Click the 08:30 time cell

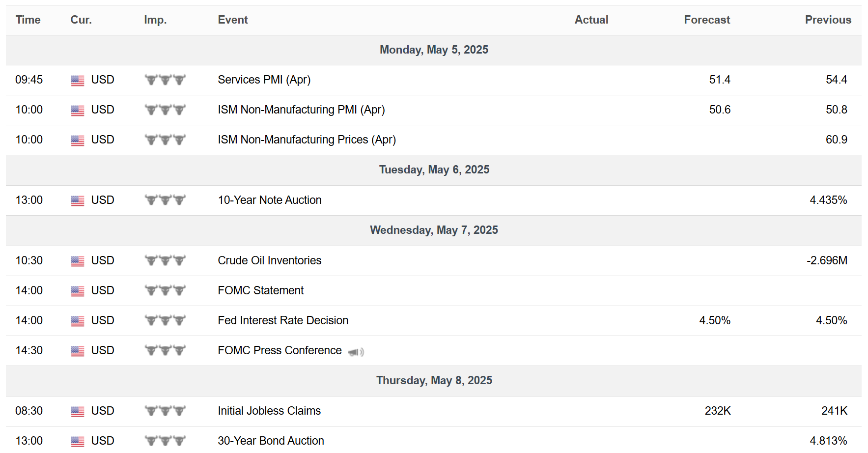pyautogui.click(x=29, y=411)
